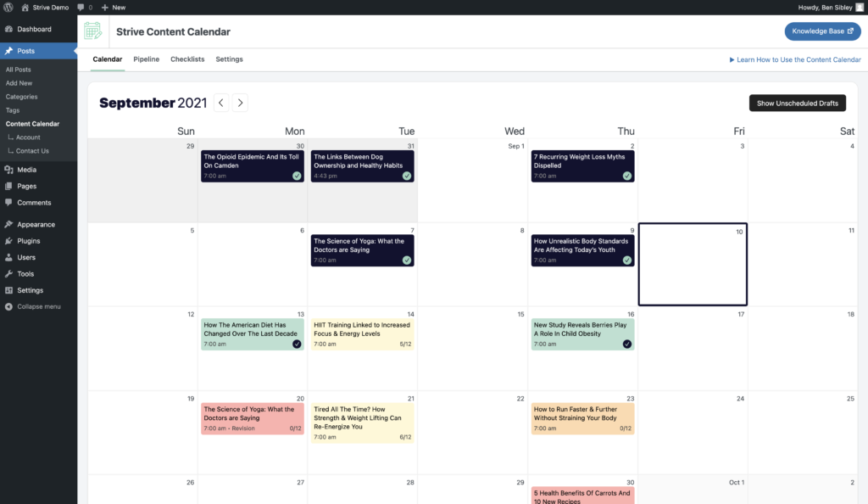The image size is (868, 504).
Task: Click the Pages icon in sidebar
Action: coord(8,186)
